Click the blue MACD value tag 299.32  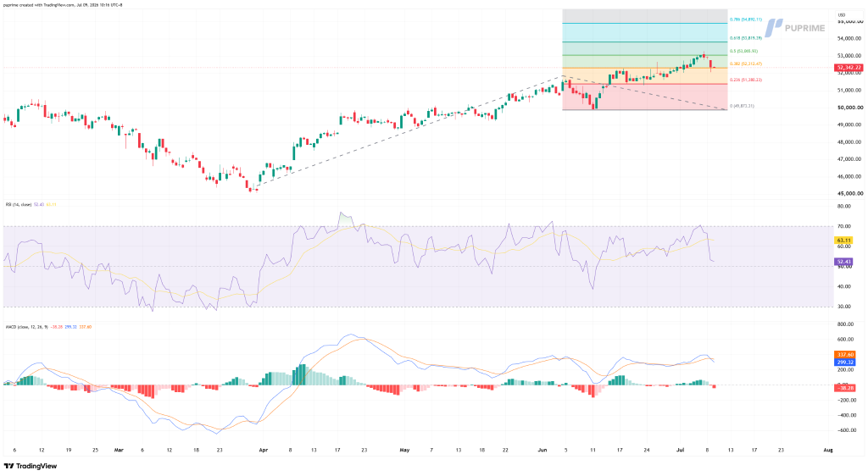coord(847,363)
